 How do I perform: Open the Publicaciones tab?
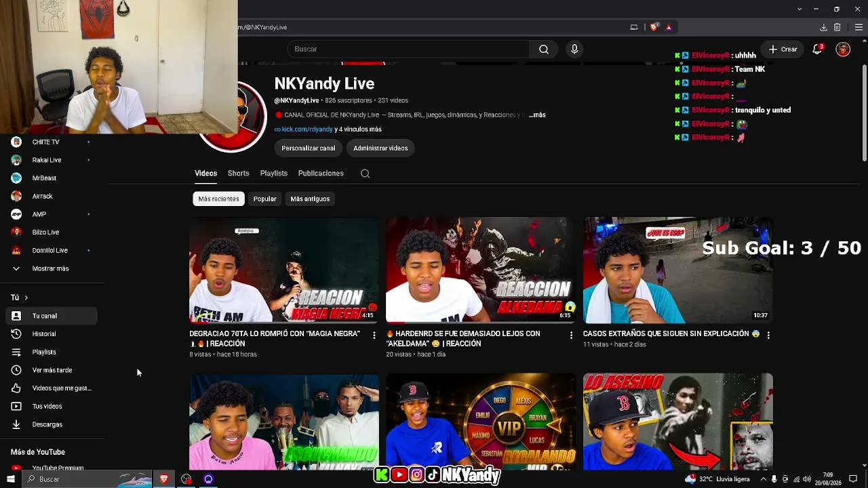(321, 174)
